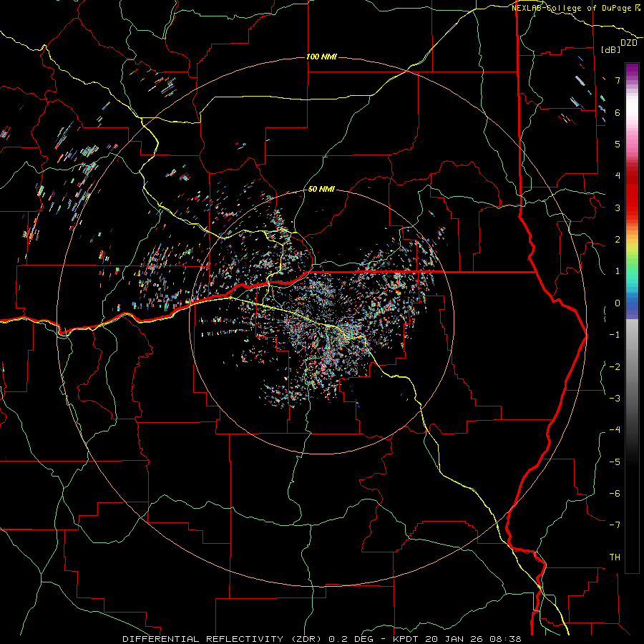Click the 4 value on the dB scale
The height and width of the screenshot is (644, 644).
[x=618, y=175]
